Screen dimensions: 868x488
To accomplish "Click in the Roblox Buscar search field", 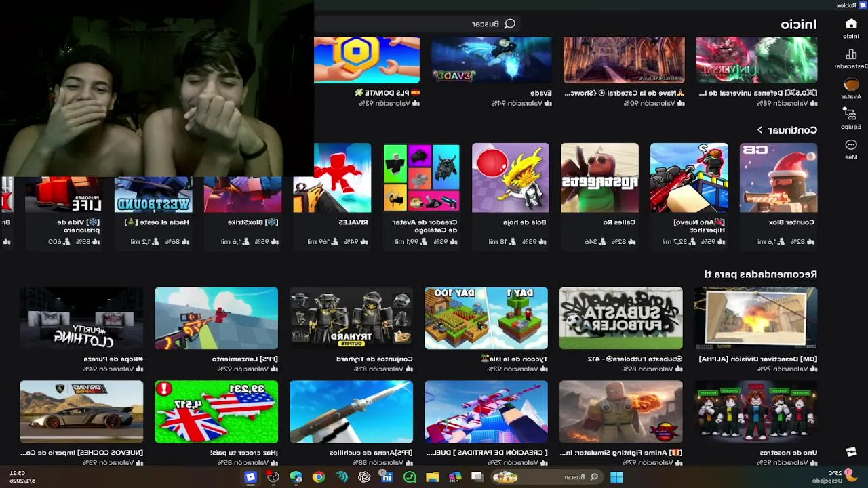I will pyautogui.click(x=417, y=24).
